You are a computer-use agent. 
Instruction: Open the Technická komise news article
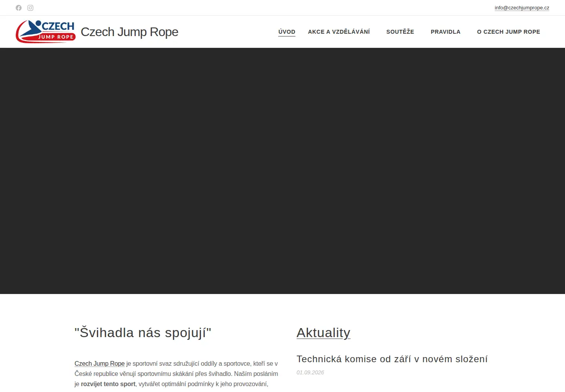click(x=392, y=359)
